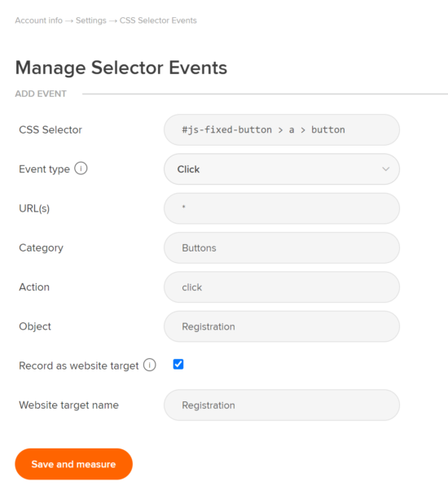Select the CSS Selector Events breadcrumb
Image resolution: width=448 pixels, height=490 pixels.
click(158, 20)
